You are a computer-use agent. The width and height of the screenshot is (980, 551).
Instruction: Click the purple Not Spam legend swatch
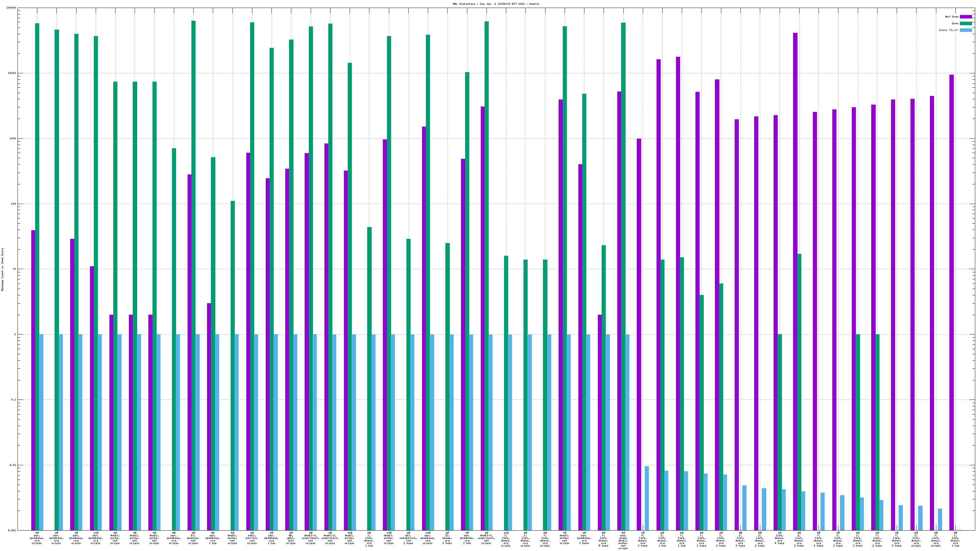point(966,17)
